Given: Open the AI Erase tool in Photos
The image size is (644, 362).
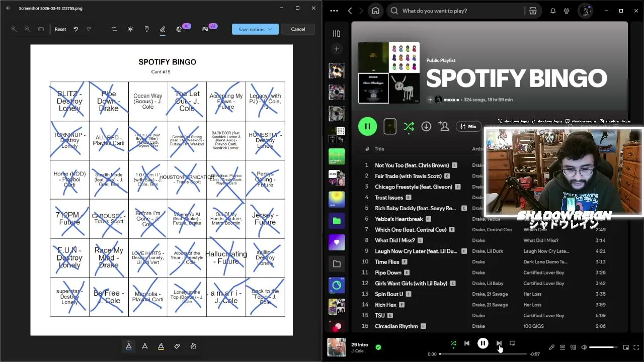Looking at the screenshot, I should (179, 29).
